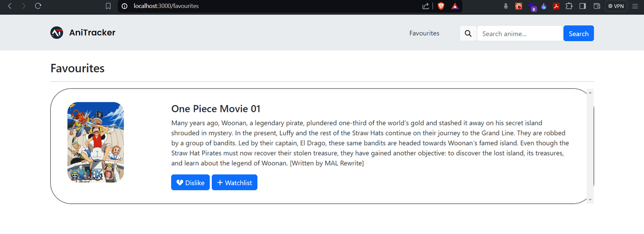644x234 pixels.
Task: Open the browser hamburger main menu
Action: (635, 6)
